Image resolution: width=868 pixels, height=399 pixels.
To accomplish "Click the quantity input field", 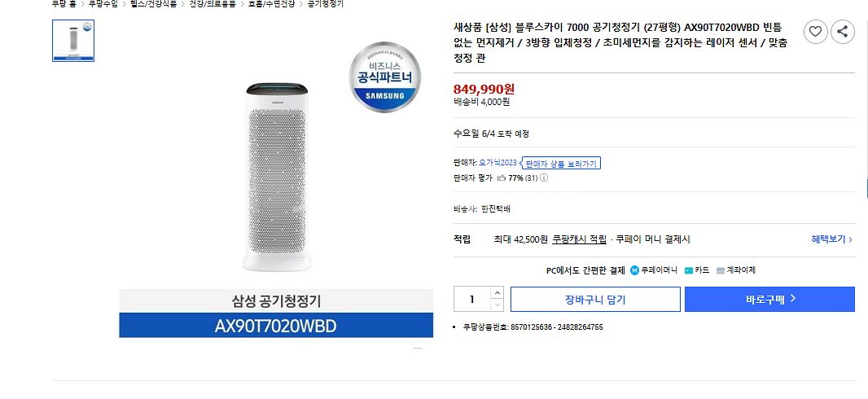I will pos(471,299).
